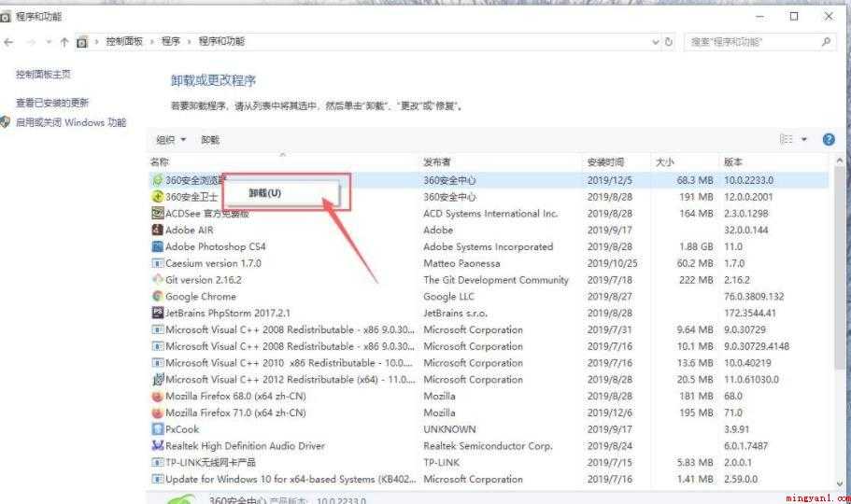Click the 1.88 GB size cell

[x=696, y=246]
